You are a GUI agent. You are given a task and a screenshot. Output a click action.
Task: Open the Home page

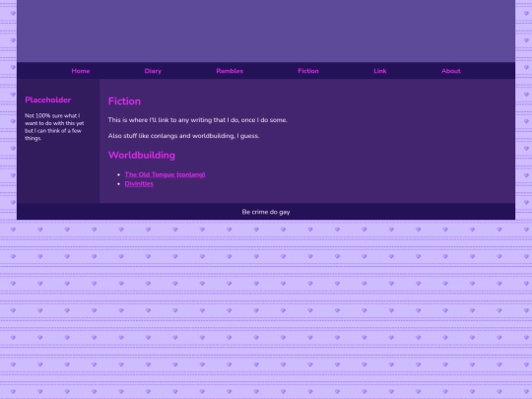point(81,71)
